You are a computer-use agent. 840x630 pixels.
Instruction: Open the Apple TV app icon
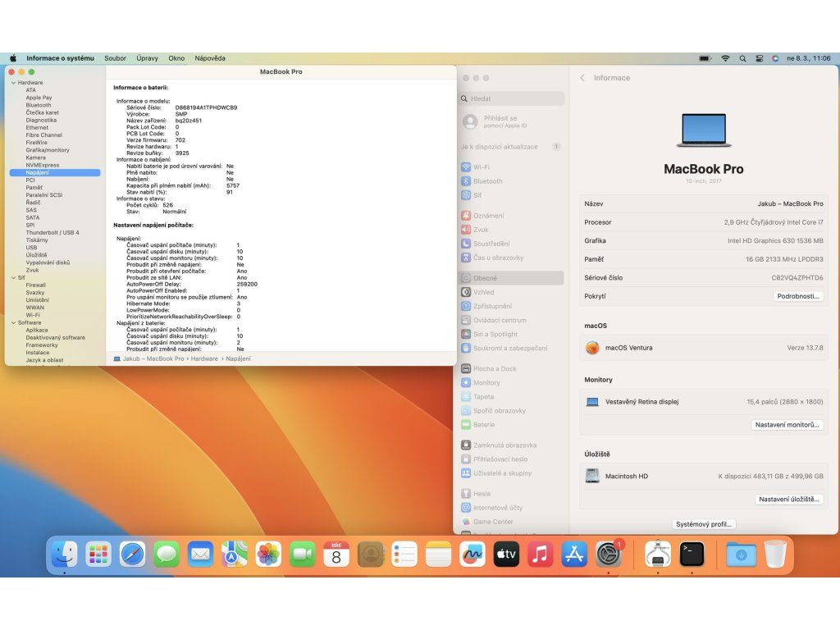506,555
